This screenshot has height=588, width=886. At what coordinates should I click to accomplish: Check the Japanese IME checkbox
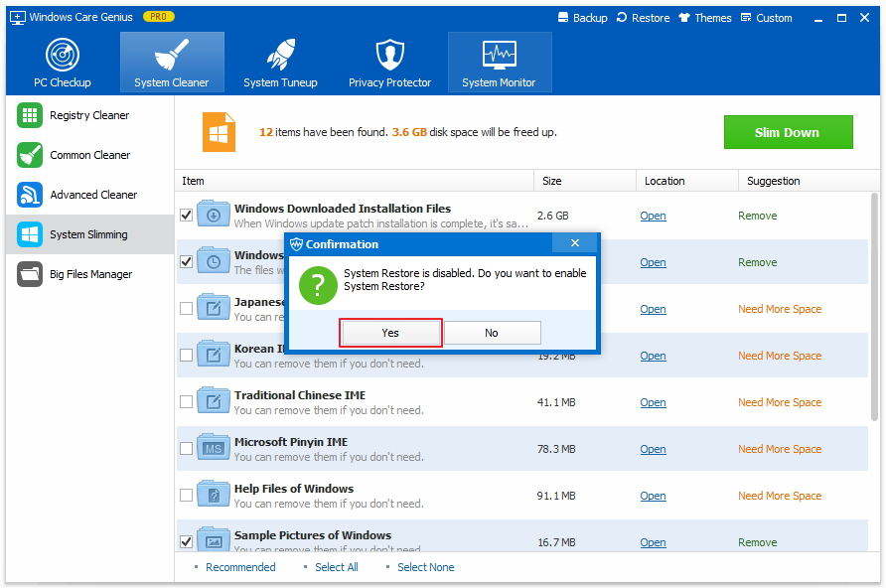186,309
